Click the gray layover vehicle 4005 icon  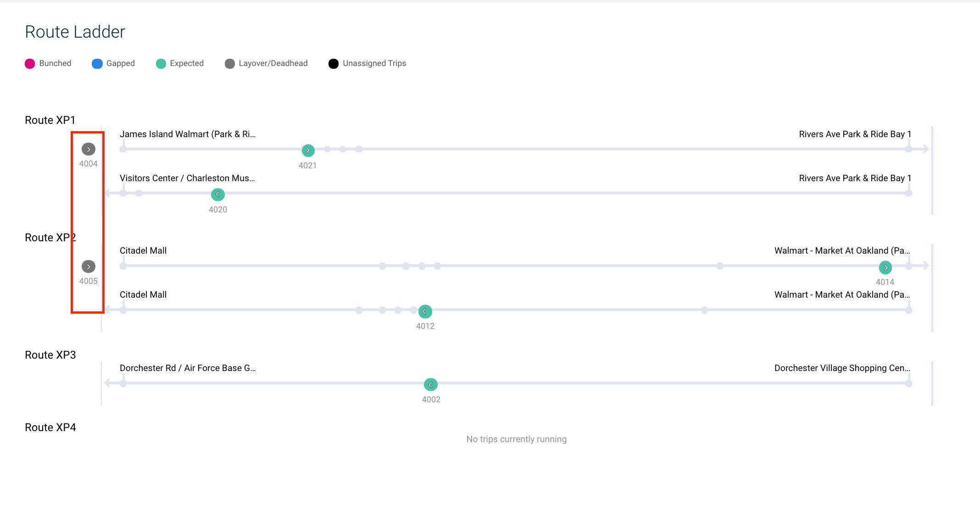[88, 266]
